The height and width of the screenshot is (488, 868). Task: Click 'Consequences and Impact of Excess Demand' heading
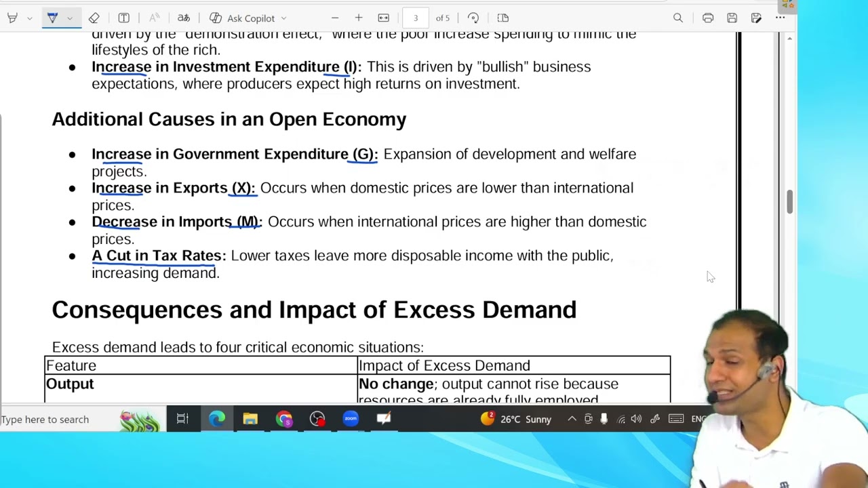click(314, 310)
